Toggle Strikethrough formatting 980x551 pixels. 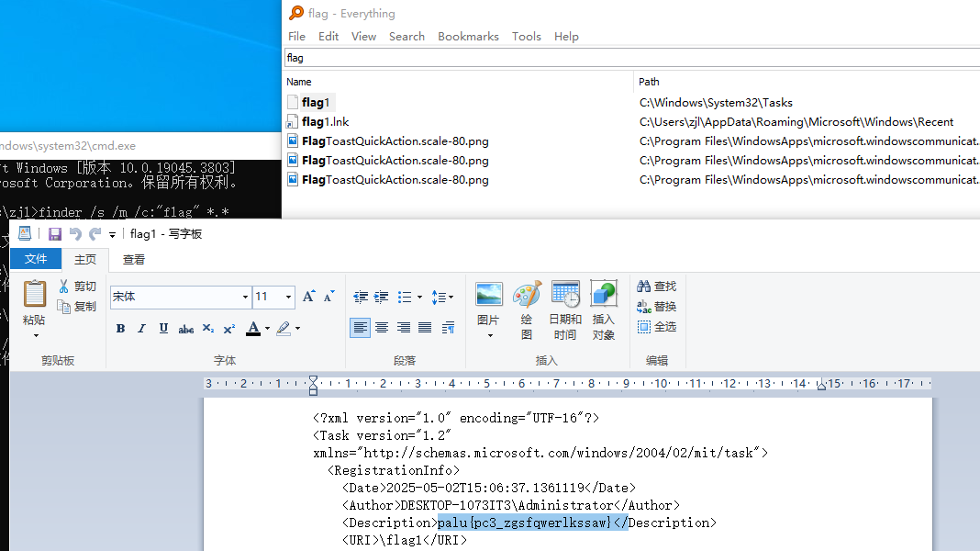(x=185, y=329)
